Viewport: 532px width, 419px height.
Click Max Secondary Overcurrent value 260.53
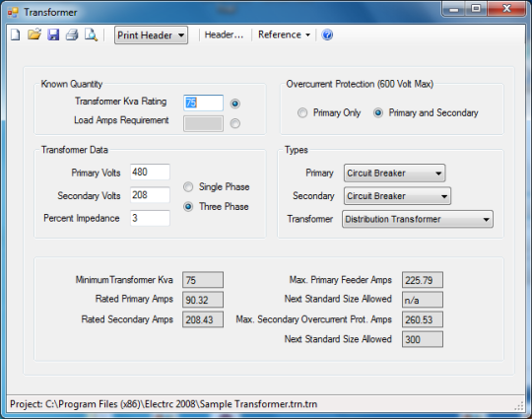[x=423, y=319]
